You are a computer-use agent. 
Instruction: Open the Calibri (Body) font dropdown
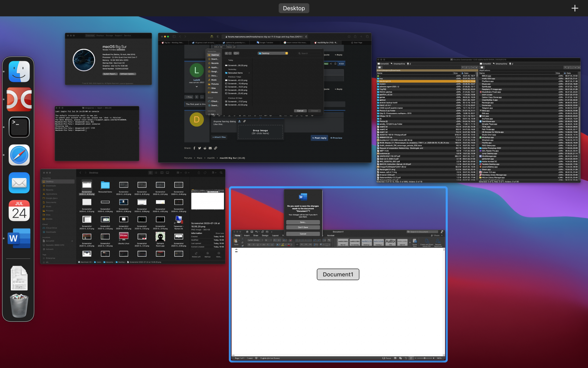(255, 240)
